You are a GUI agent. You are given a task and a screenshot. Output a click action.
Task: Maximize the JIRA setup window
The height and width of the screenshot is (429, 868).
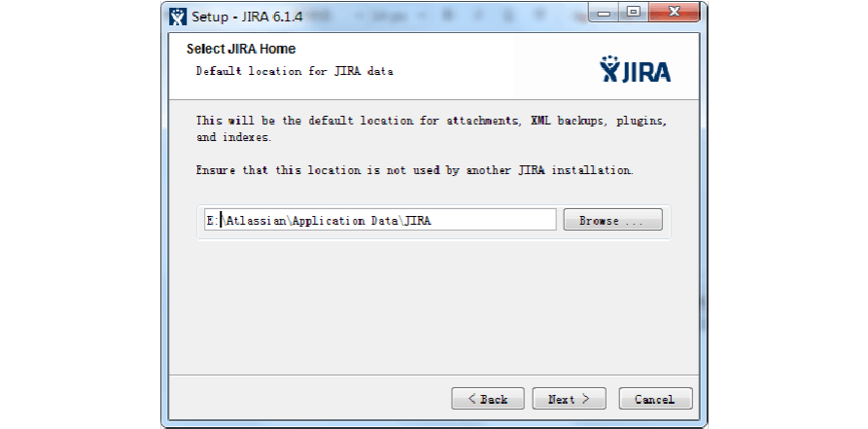633,13
